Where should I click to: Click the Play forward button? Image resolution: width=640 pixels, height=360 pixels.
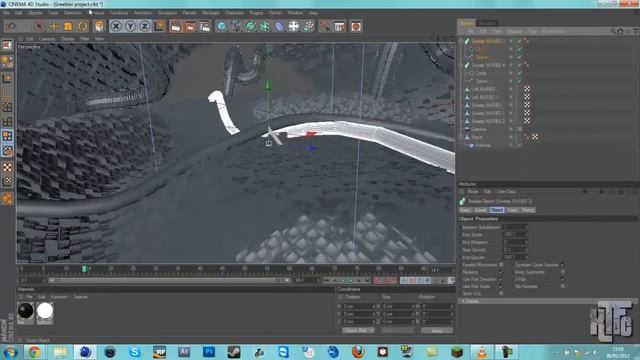point(351,280)
